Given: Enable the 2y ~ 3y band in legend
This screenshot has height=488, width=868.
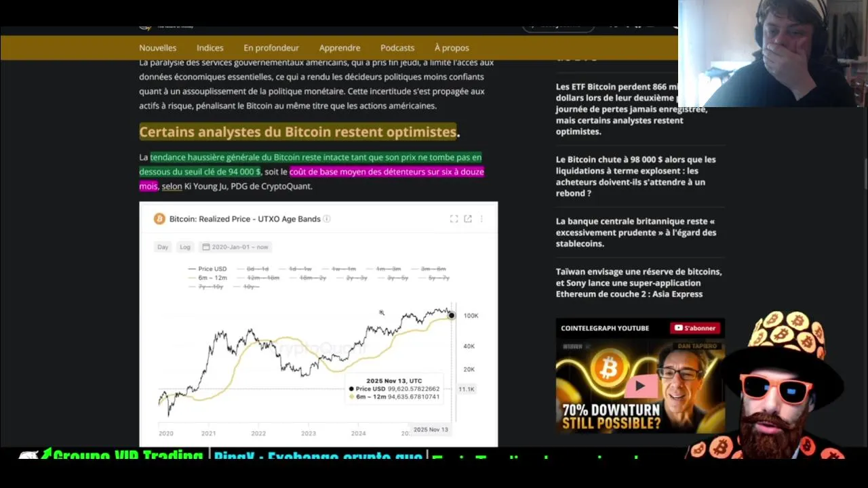Looking at the screenshot, I should point(352,278).
